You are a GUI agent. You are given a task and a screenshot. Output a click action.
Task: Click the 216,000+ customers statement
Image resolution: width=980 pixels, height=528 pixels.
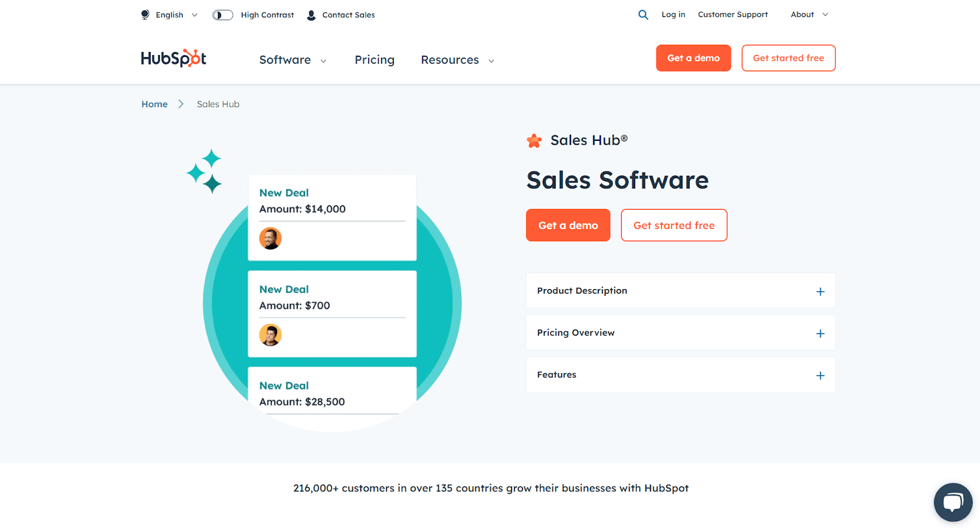(491, 488)
